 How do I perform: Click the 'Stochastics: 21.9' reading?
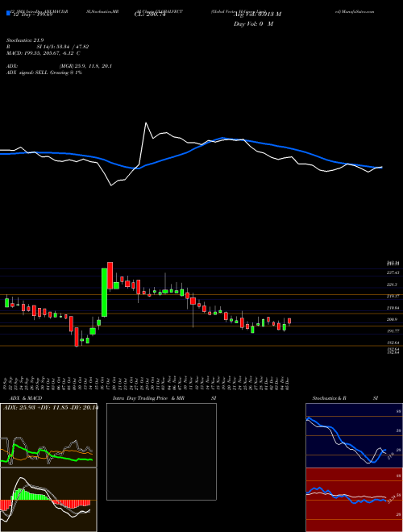25,40
